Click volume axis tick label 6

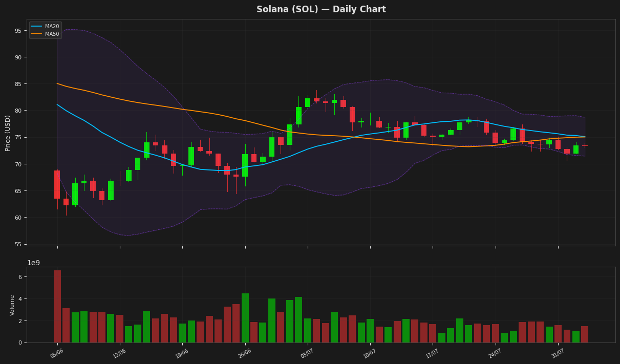[20, 277]
